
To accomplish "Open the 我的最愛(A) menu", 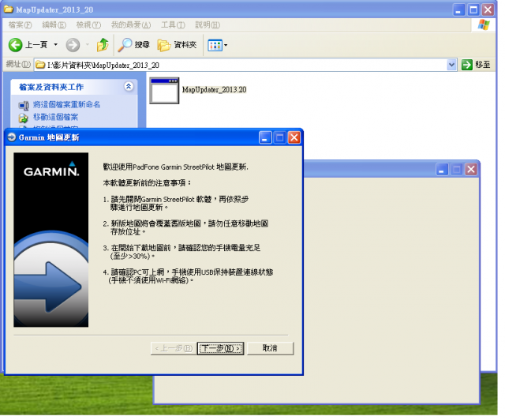I will point(131,24).
